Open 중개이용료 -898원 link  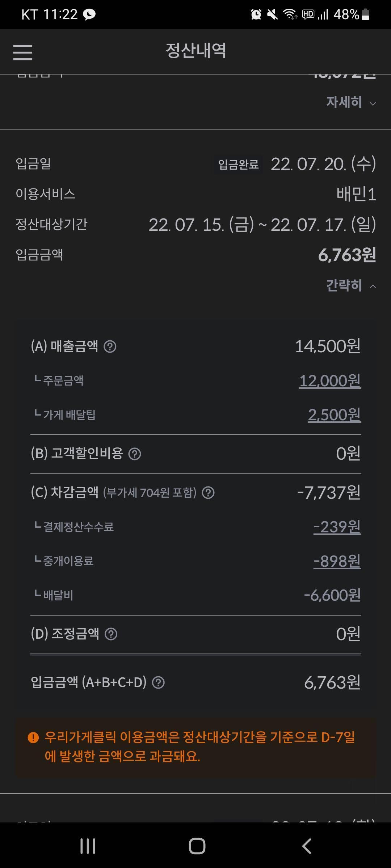[337, 561]
